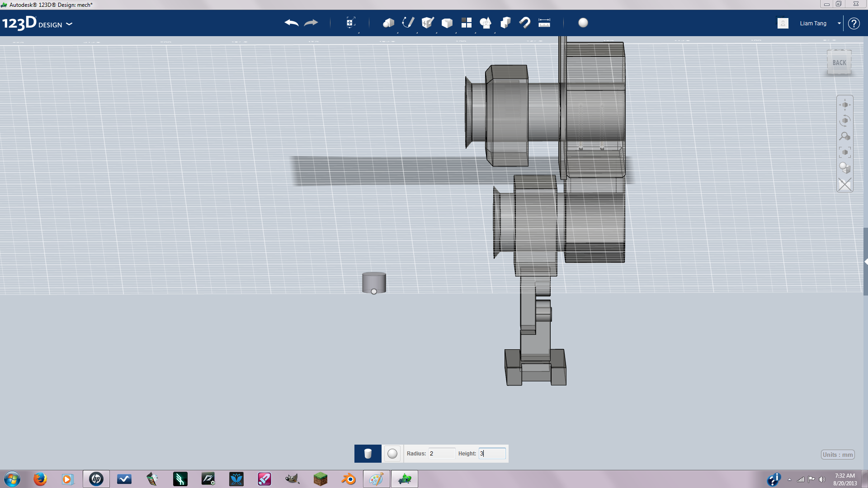Open the HP application in taskbar
The height and width of the screenshot is (488, 868).
tap(96, 479)
